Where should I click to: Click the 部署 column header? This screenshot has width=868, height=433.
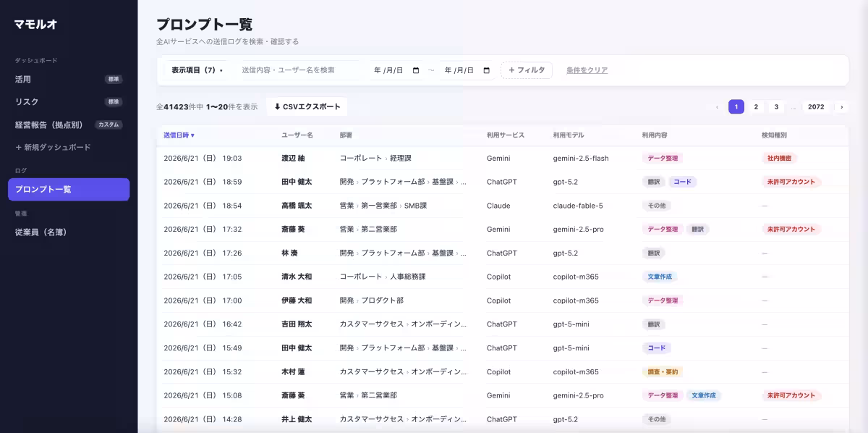pyautogui.click(x=346, y=135)
